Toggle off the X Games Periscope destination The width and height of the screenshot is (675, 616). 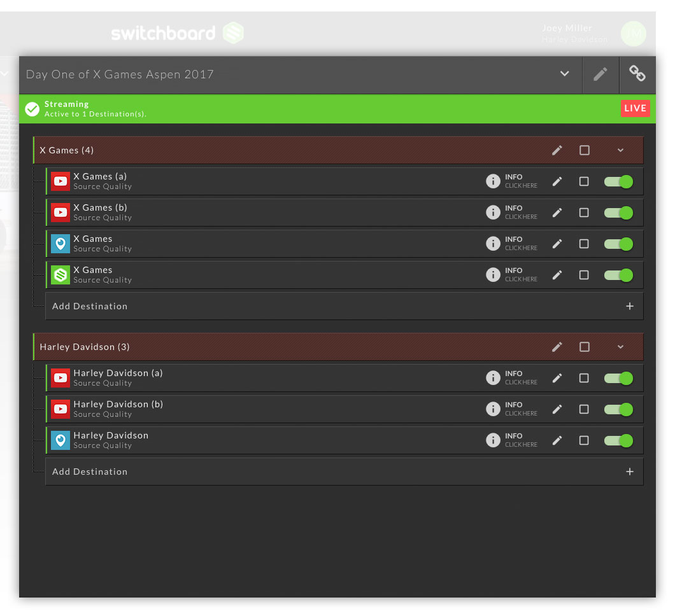(x=618, y=244)
